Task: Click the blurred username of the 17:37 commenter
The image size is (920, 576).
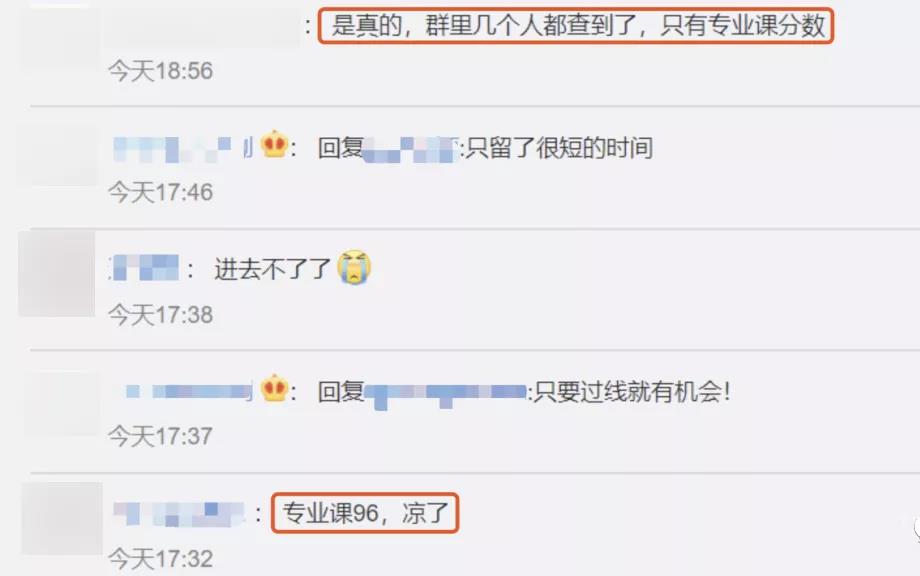Action: 188,391
